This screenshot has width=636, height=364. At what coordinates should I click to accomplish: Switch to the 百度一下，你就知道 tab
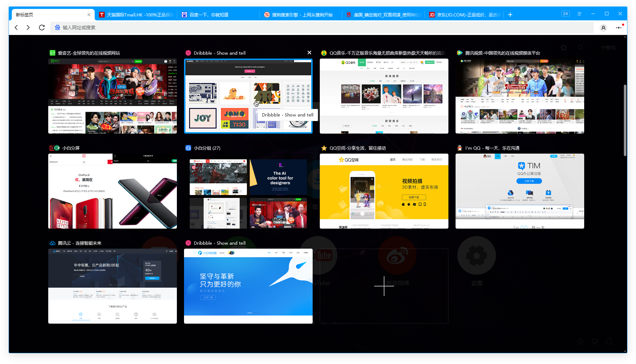[x=219, y=15]
